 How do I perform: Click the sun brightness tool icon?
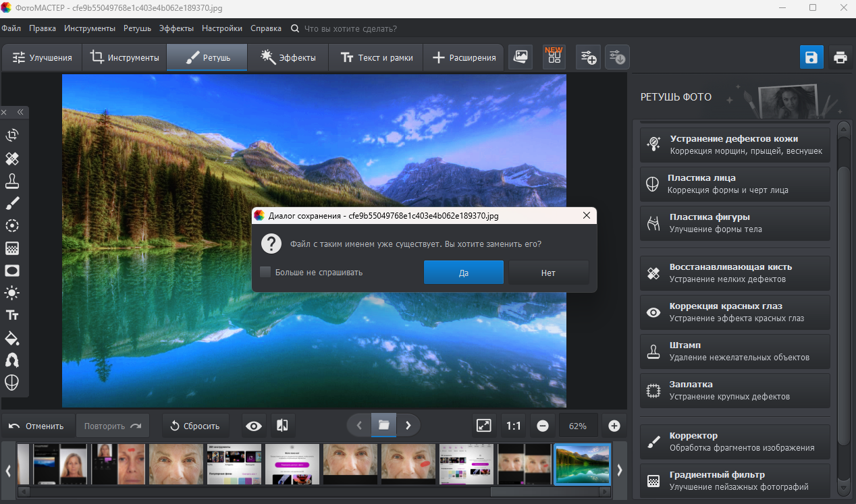(x=12, y=293)
